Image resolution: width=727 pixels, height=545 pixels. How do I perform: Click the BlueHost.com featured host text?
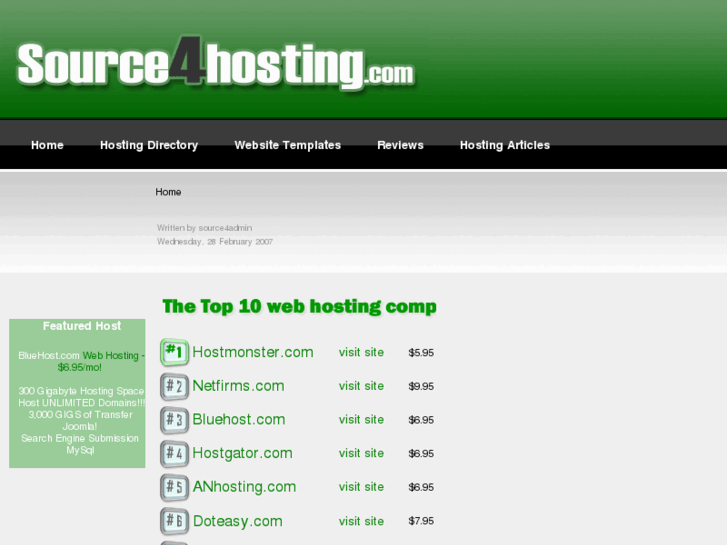49,356
